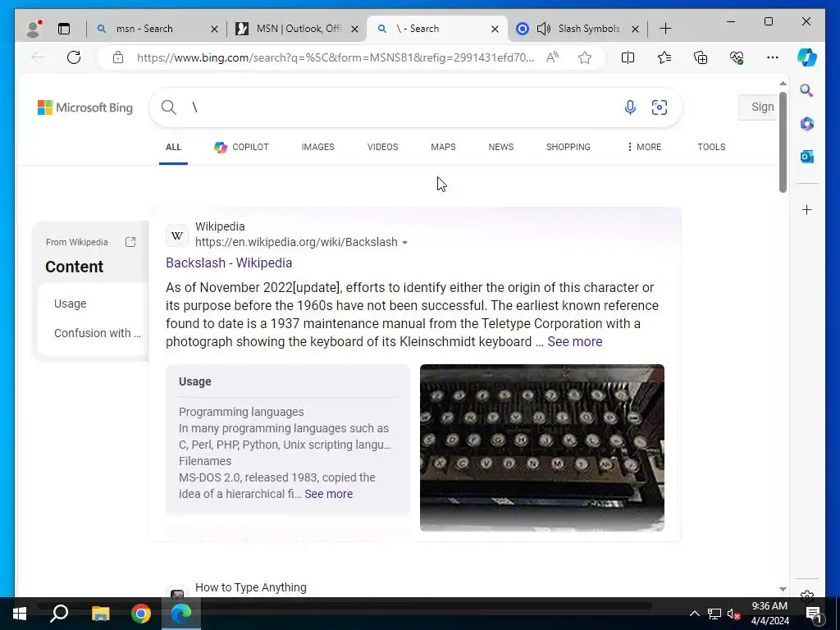This screenshot has width=840, height=630.
Task: Open a new browser tab
Action: [x=665, y=29]
